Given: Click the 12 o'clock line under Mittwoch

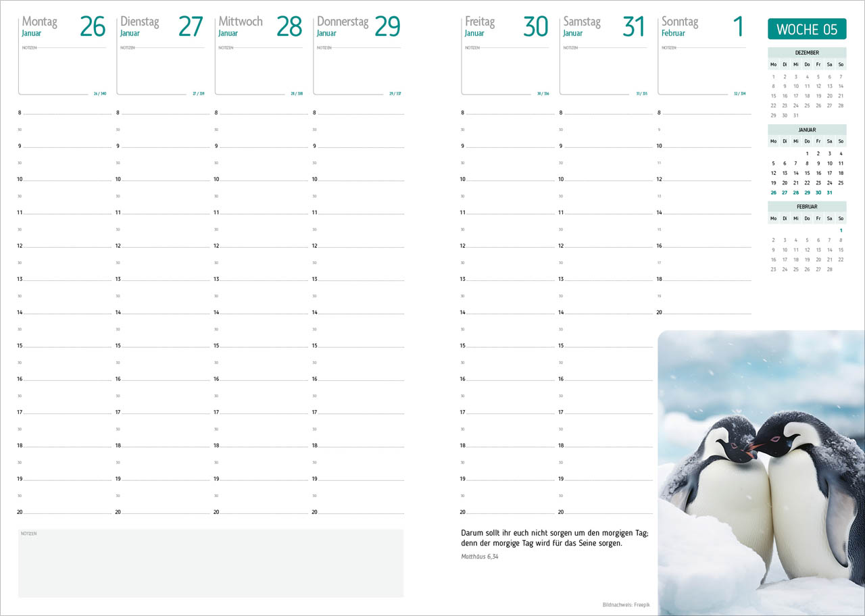Looking at the screenshot, I should [264, 246].
